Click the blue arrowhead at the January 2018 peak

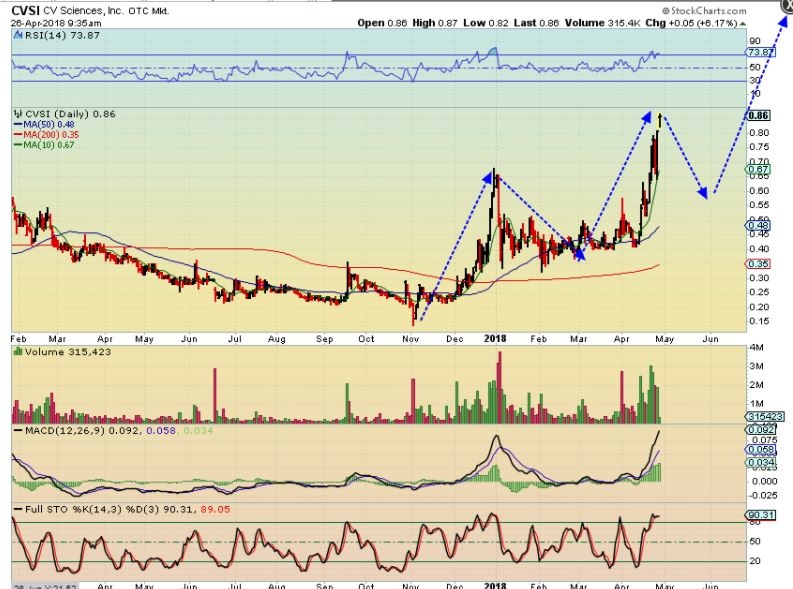click(x=492, y=177)
